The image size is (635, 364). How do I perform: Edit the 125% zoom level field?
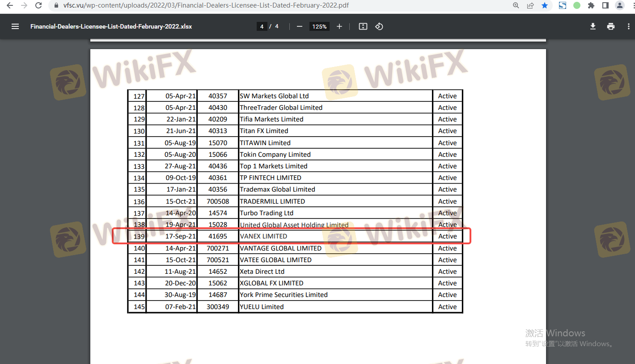[x=319, y=26]
